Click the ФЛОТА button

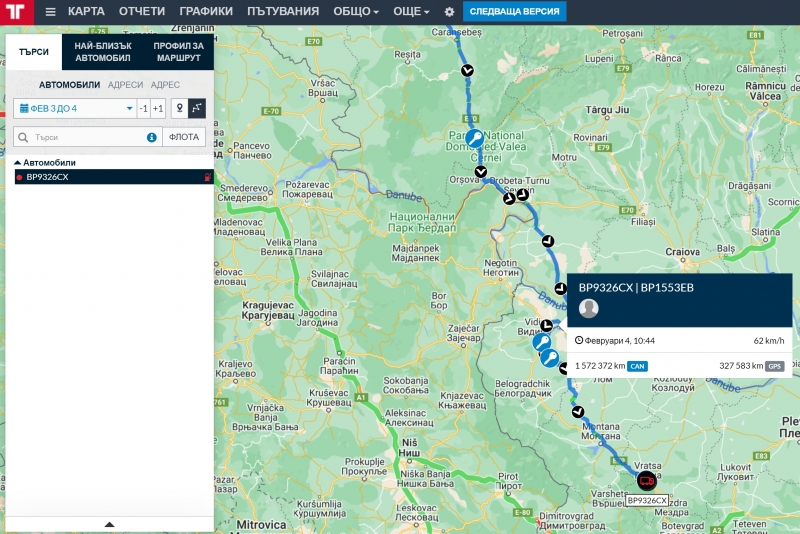coord(184,137)
